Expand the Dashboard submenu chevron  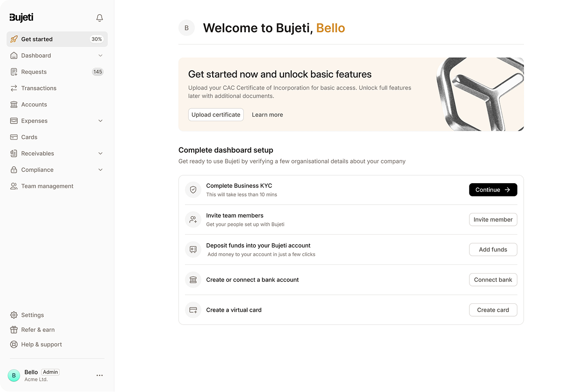click(x=101, y=56)
